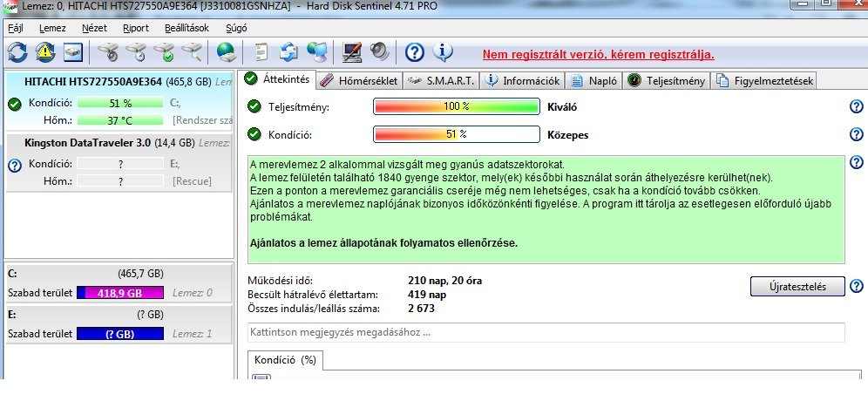
Task: Click the blue question mark toolbar icon
Action: 415,52
